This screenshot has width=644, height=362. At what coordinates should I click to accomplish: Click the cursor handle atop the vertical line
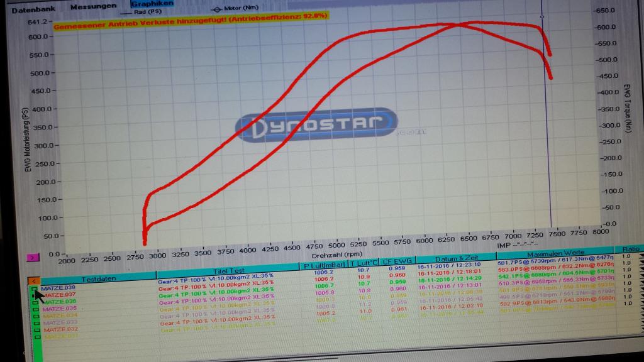coord(542,16)
